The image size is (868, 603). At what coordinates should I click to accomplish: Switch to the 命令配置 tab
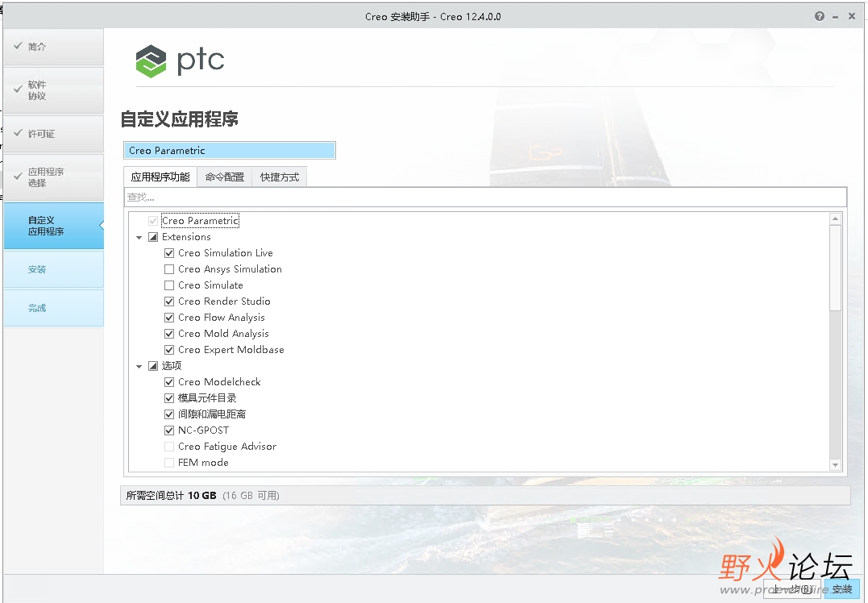(x=225, y=177)
